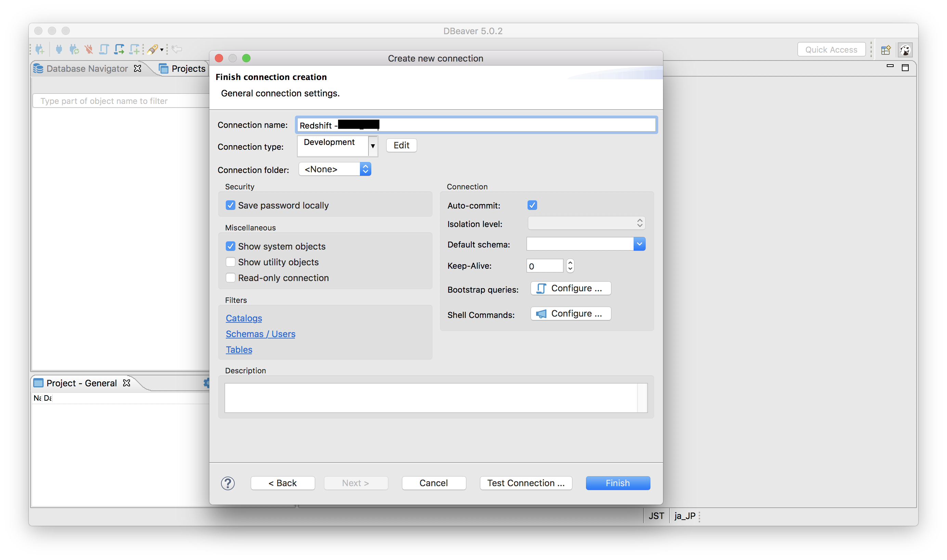The height and width of the screenshot is (560, 947).
Task: Click the last edit location arrow icon
Action: pyautogui.click(x=177, y=49)
